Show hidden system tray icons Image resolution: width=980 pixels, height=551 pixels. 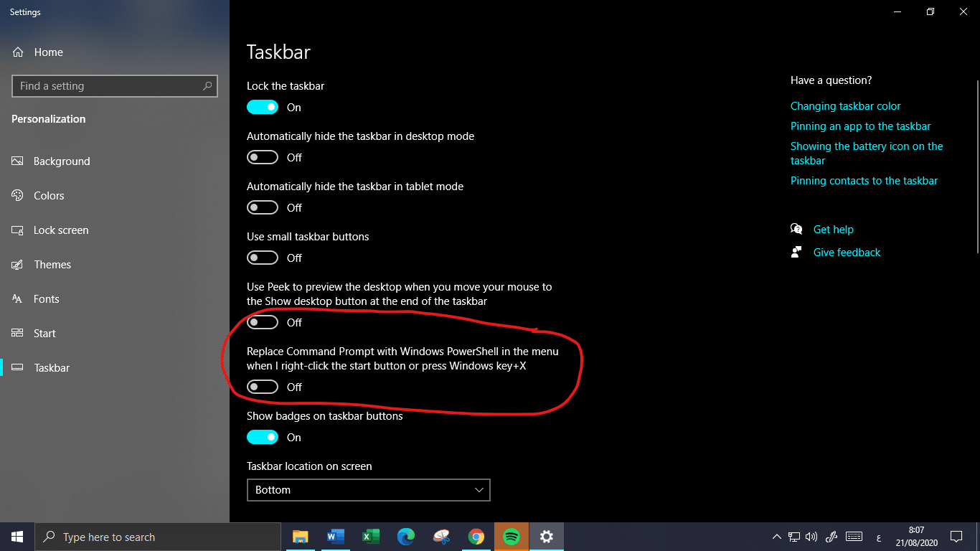click(x=776, y=537)
